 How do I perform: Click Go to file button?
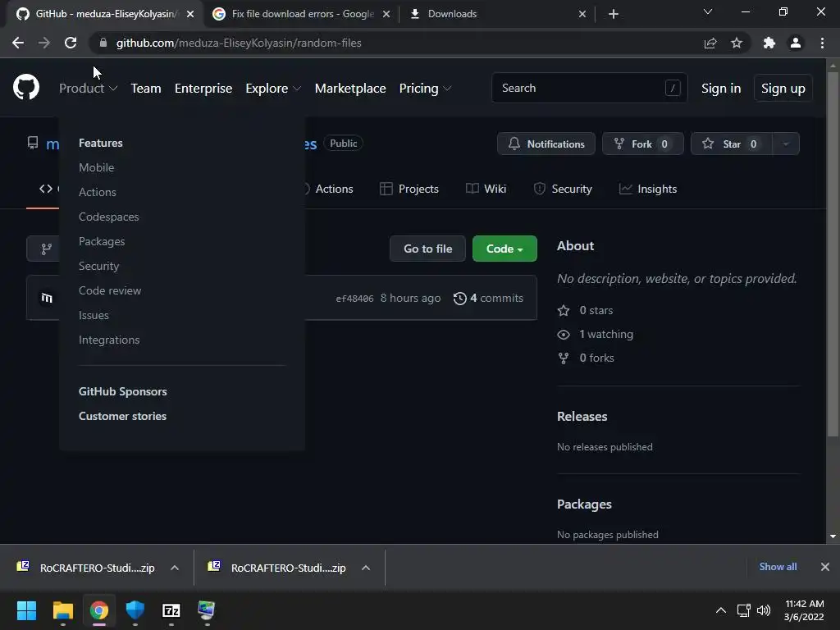tap(427, 249)
